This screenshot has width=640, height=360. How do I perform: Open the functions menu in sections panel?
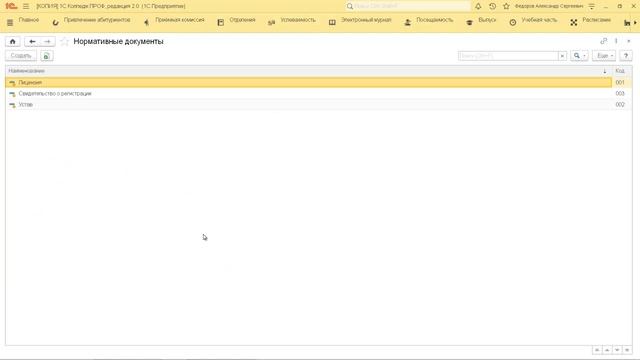point(10,22)
